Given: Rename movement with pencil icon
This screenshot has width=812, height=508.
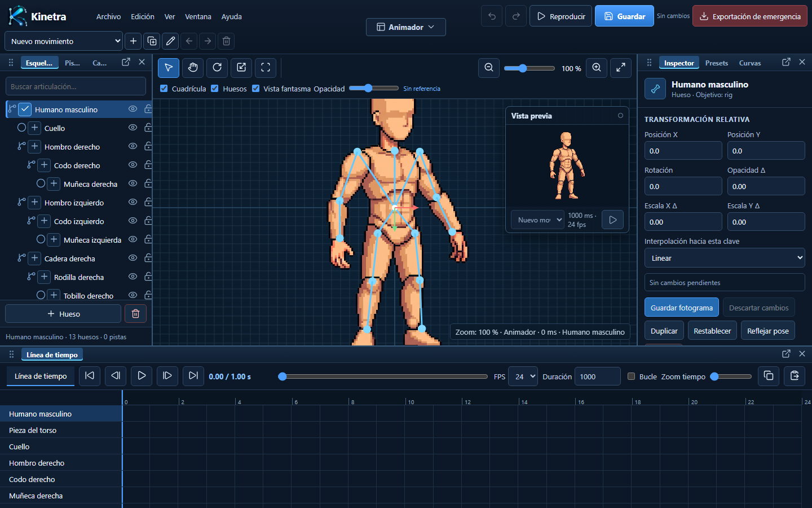Looking at the screenshot, I should 170,41.
